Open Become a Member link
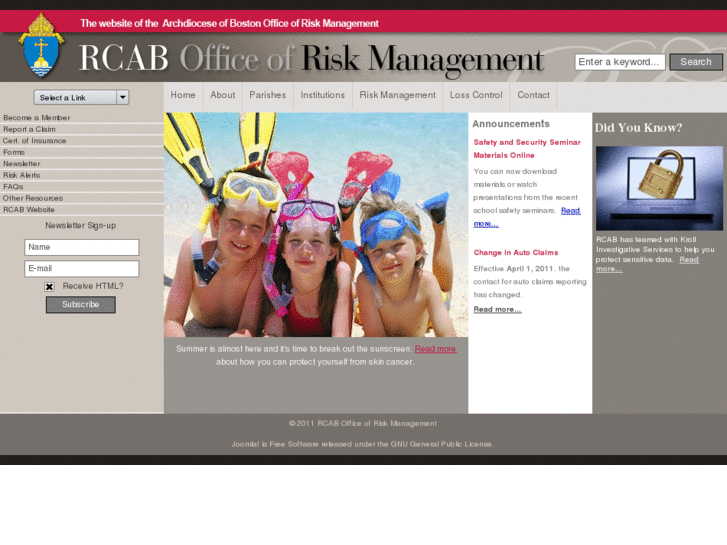Image resolution: width=727 pixels, height=545 pixels. 37,118
